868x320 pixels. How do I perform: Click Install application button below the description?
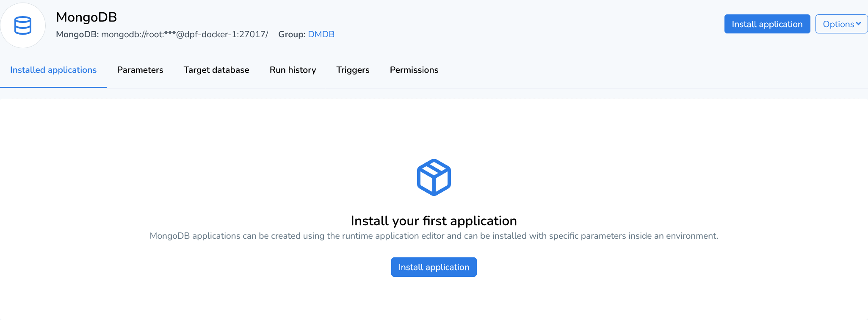click(434, 267)
